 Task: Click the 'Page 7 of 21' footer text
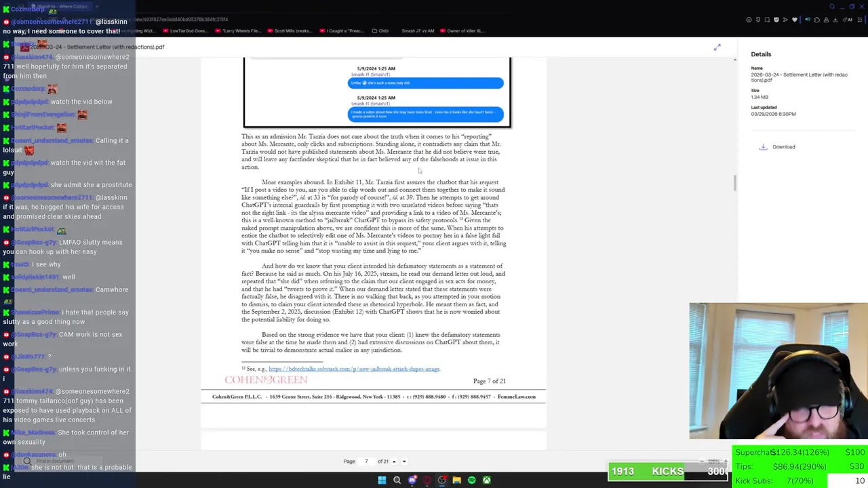point(489,381)
